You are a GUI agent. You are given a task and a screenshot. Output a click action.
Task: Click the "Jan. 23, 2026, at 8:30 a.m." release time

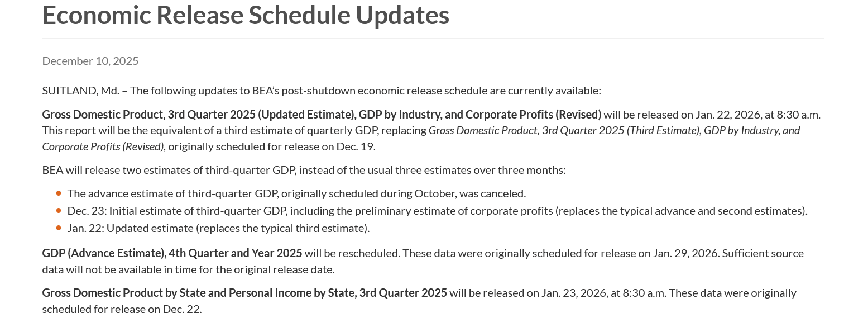603,293
